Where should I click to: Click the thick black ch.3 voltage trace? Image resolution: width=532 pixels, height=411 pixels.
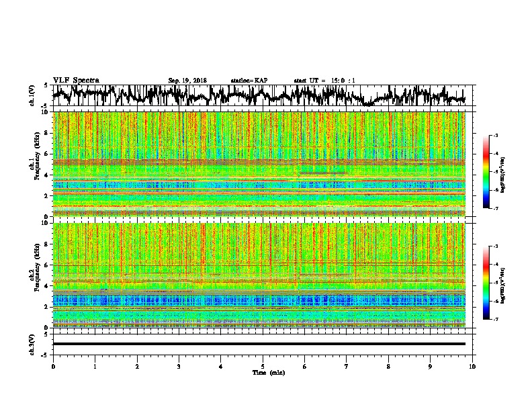[x=259, y=344]
